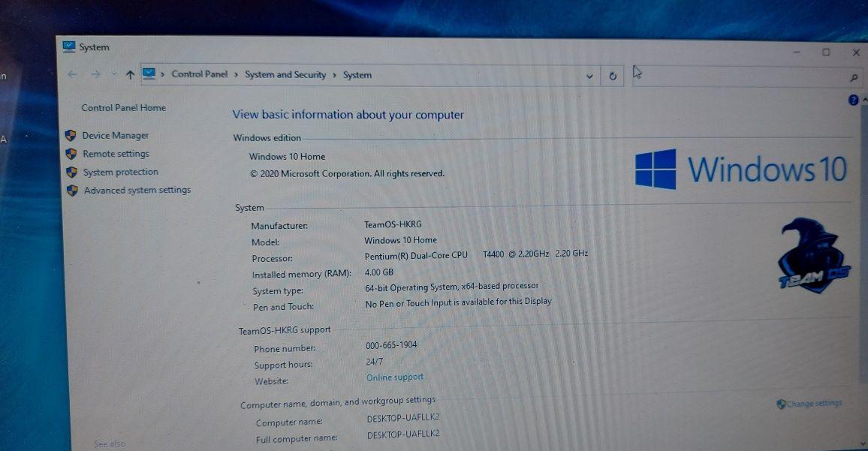Click the shield icon beside Advanced system settings
868x451 pixels.
tap(72, 191)
